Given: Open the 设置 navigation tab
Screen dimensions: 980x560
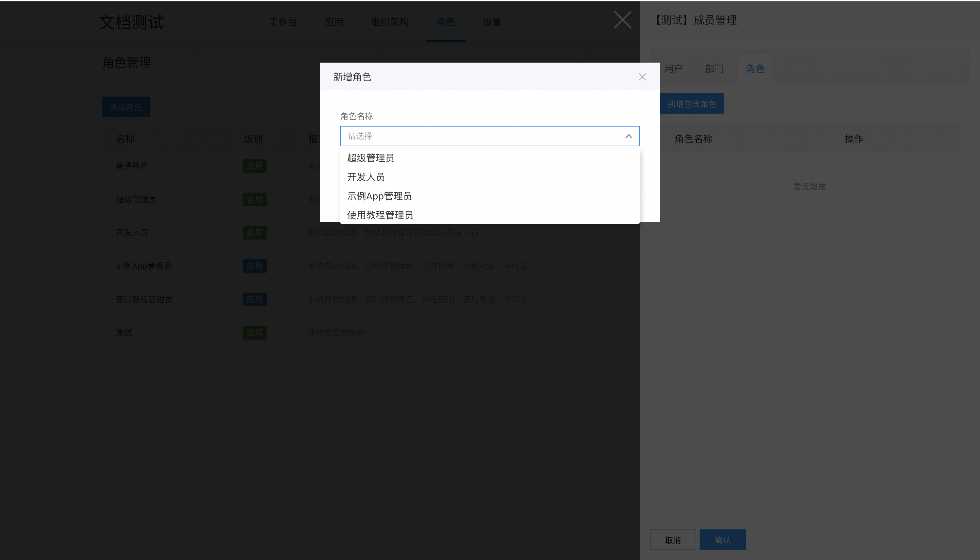Looking at the screenshot, I should [x=492, y=22].
